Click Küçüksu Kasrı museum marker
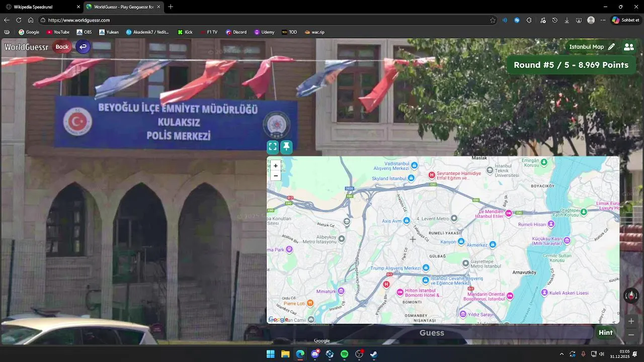Viewport: 644px width, 362px height. (567, 241)
